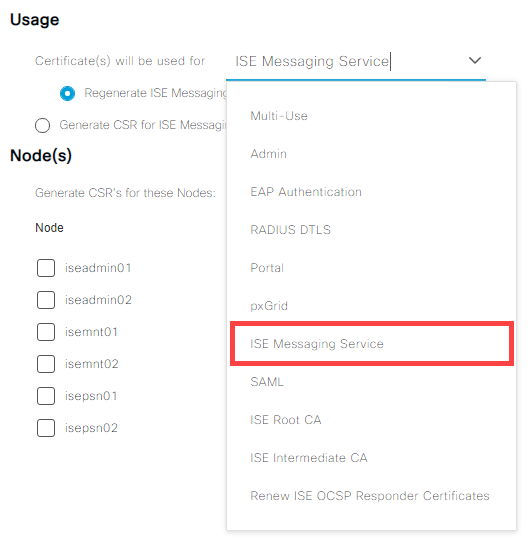This screenshot has width=530, height=539.
Task: Collapse the certificate usage dropdown chevron
Action: pyautogui.click(x=475, y=60)
